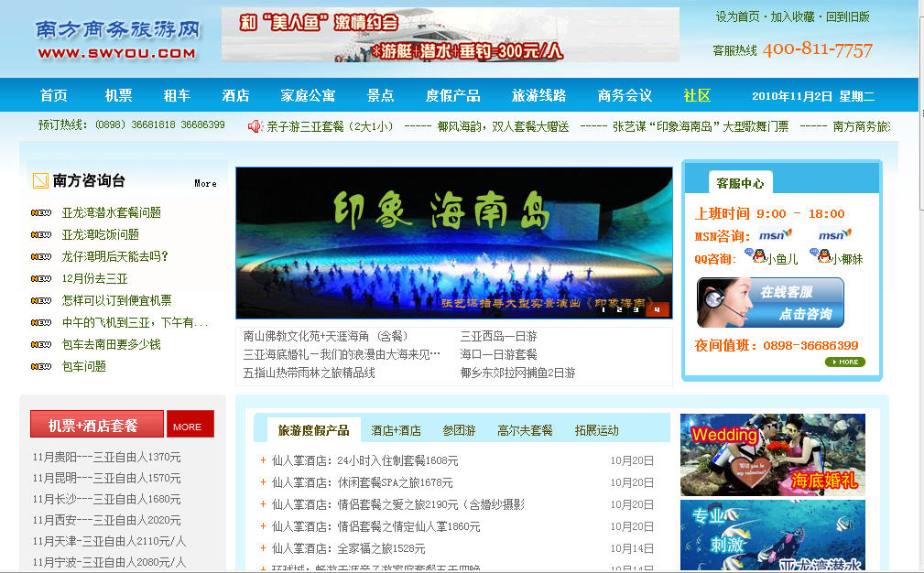Click the QQ penguin icon for 小椰妹
924x573 pixels.
pos(823,257)
